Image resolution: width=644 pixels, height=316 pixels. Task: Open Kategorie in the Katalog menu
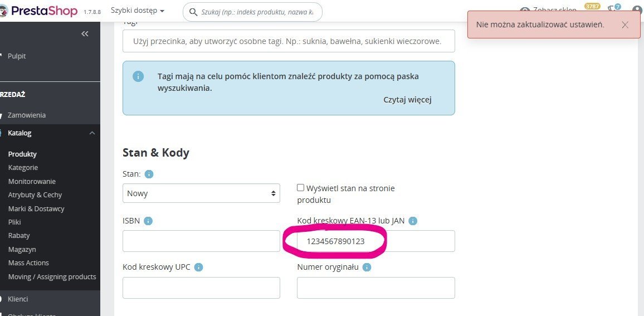[x=23, y=168]
